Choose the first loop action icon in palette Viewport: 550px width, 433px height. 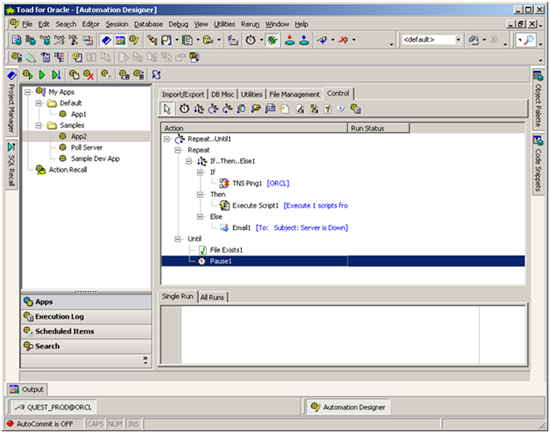point(213,109)
